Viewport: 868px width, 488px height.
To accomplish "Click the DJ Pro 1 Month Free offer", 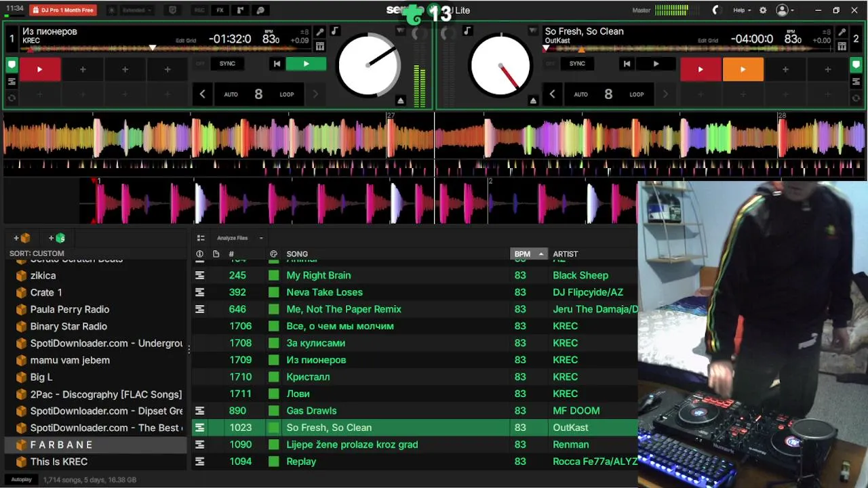I will click(63, 10).
